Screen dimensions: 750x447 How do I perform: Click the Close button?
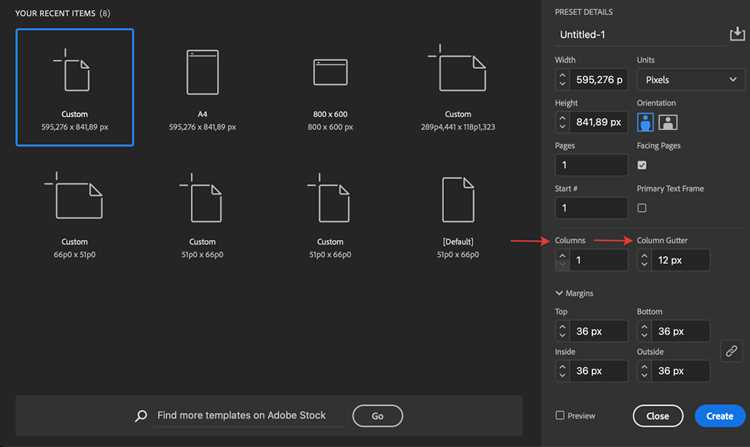pyautogui.click(x=658, y=416)
